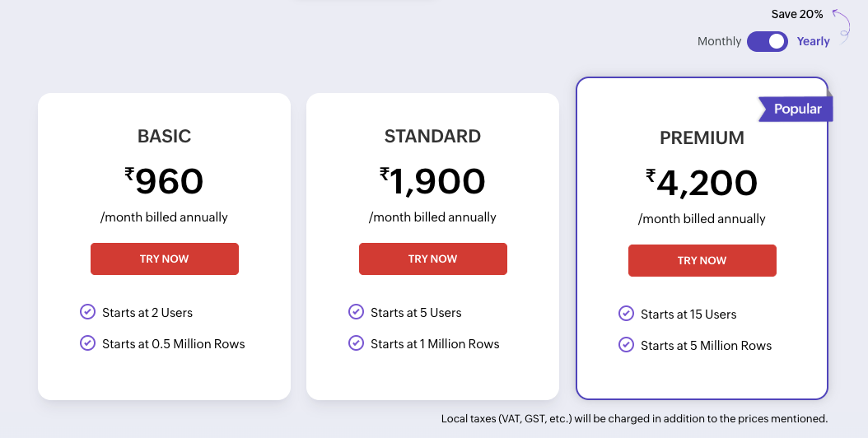Viewport: 868px width, 438px height.
Task: Click the STANDARD plan heading
Action: click(432, 136)
